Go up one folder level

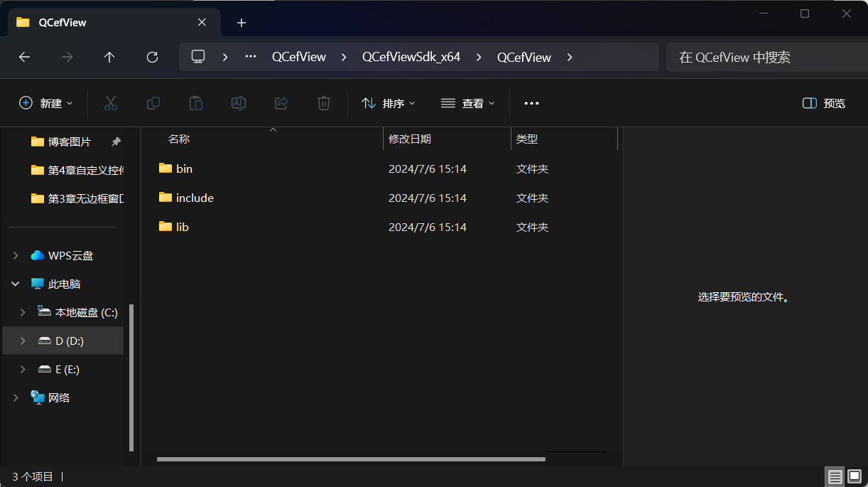pos(109,58)
